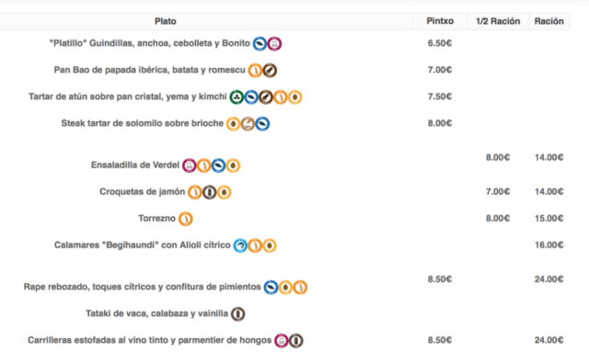Click the 7.00€ half-portion price for Croquetas

tap(498, 192)
